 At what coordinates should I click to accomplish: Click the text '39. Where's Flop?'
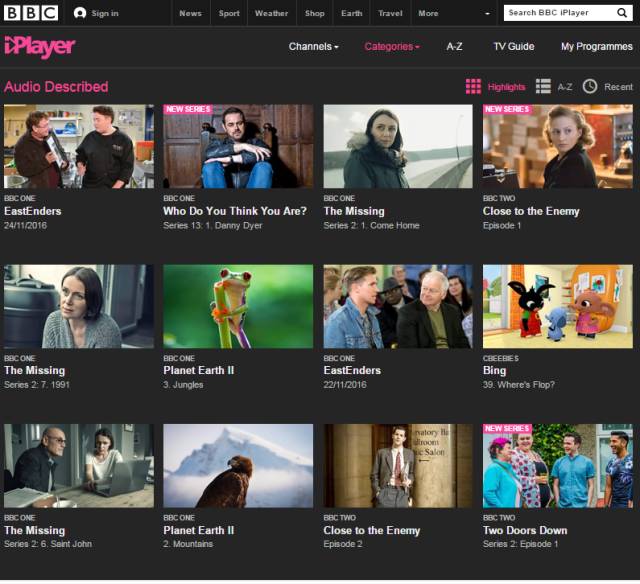[518, 384]
